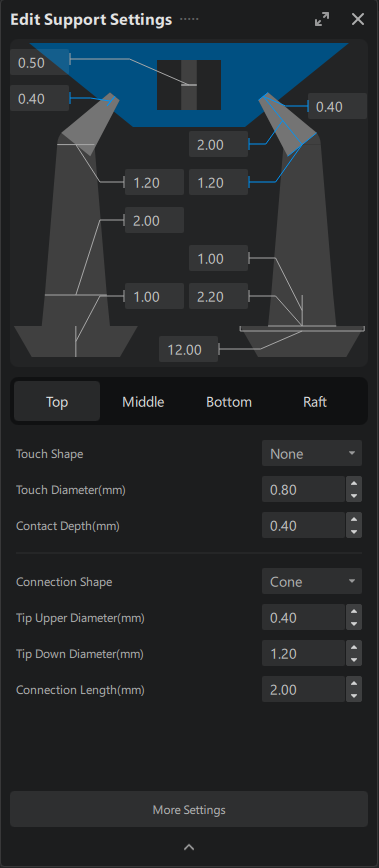This screenshot has width=379, height=868.
Task: Close the Edit Support Settings panel
Action: 358,19
